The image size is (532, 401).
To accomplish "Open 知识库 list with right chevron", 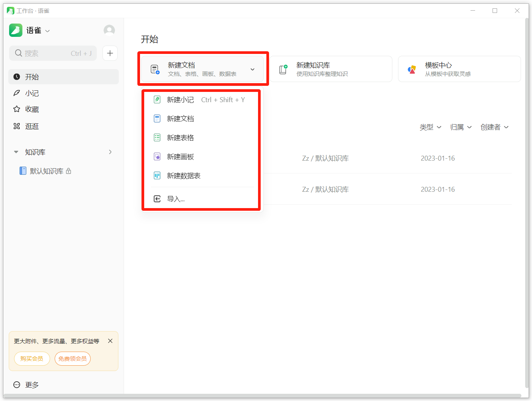I will coord(110,152).
